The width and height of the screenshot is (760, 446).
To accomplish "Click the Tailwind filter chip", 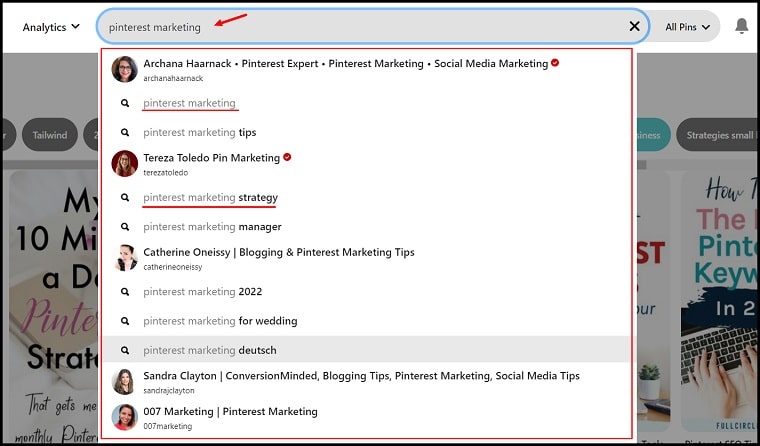I will [49, 135].
